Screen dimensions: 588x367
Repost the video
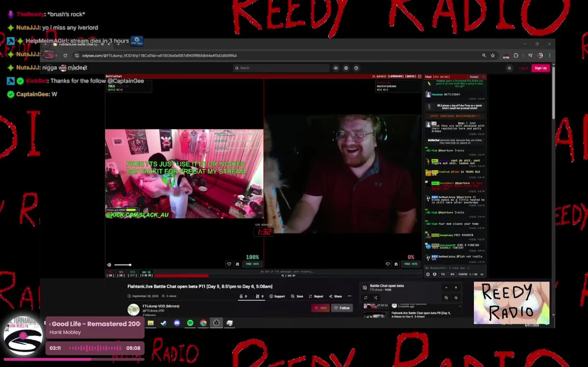point(316,296)
